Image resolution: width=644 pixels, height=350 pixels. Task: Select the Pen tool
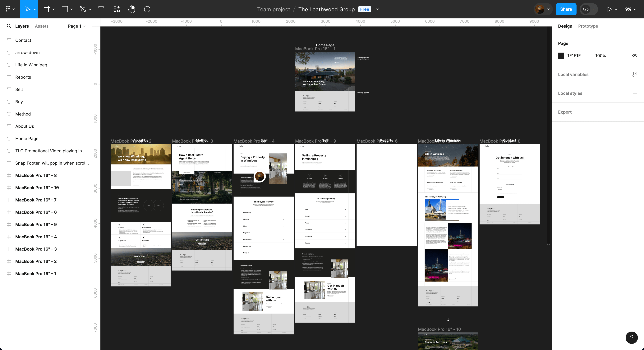pos(83,9)
